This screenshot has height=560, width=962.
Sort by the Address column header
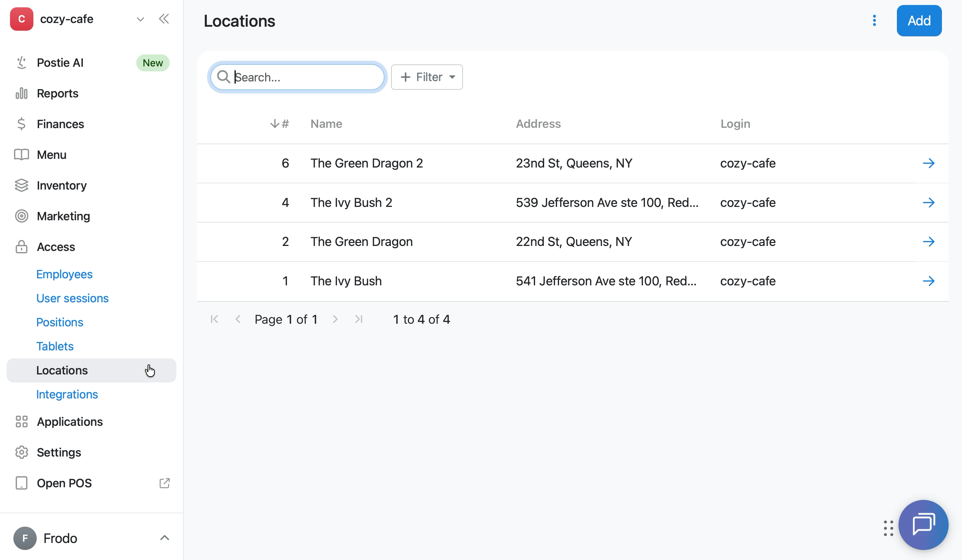(x=538, y=124)
